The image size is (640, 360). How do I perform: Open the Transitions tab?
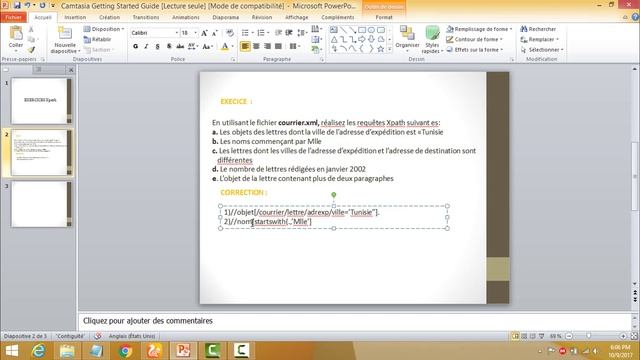coord(146,17)
